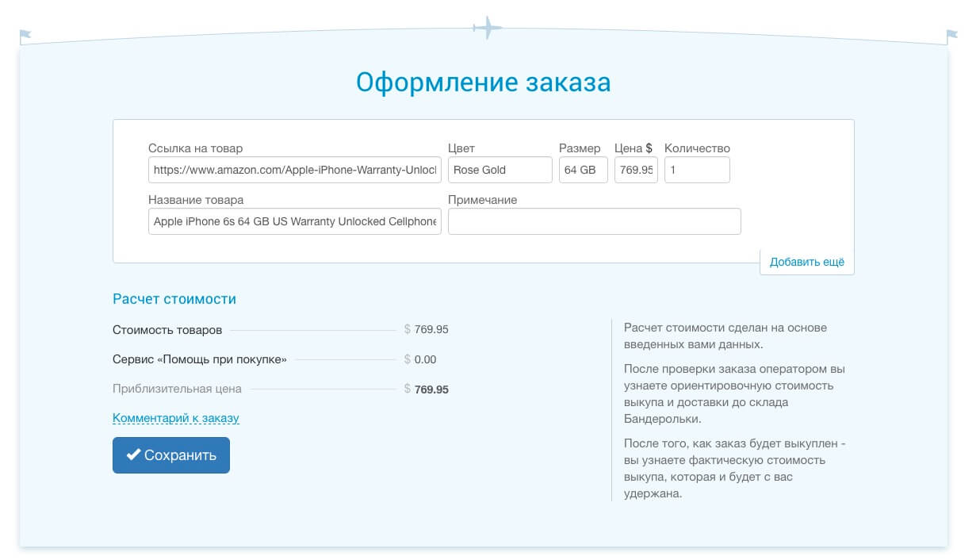
Task: Select the 'Стоимость товаров' row label
Action: click(x=167, y=330)
